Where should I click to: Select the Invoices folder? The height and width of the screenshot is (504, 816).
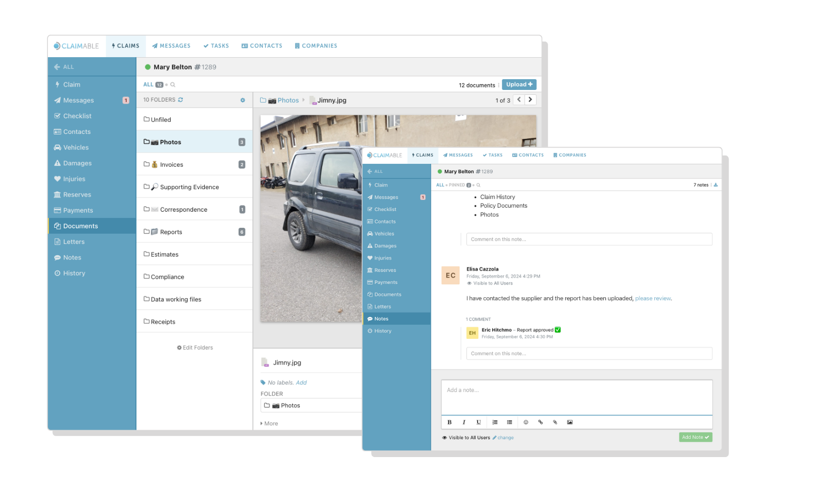195,165
